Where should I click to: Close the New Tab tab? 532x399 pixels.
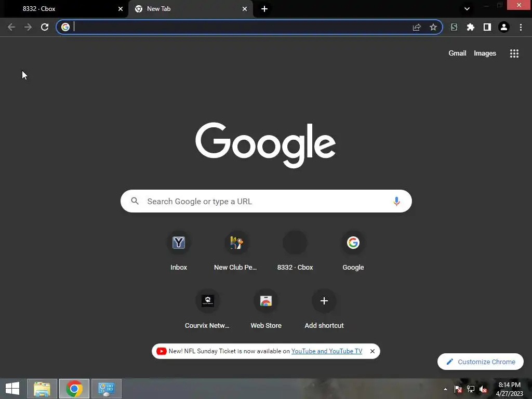[x=245, y=9]
